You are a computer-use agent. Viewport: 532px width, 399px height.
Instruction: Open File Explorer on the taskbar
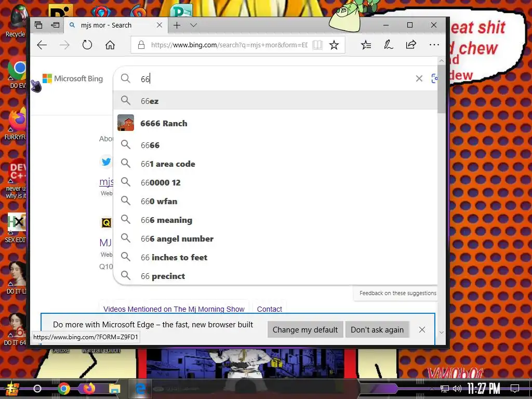(114, 389)
